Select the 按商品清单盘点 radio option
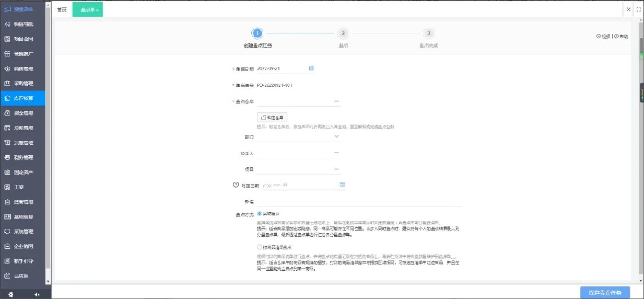This screenshot has width=644, height=299. tap(260, 247)
